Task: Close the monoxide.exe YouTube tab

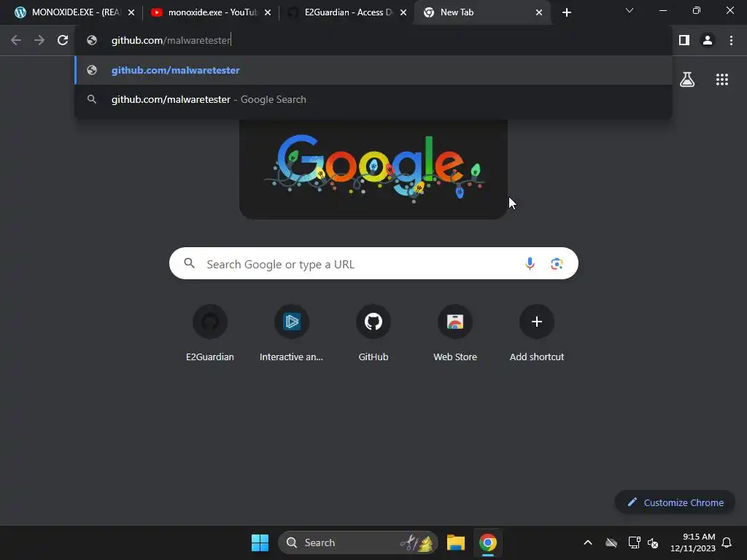Action: pos(268,12)
